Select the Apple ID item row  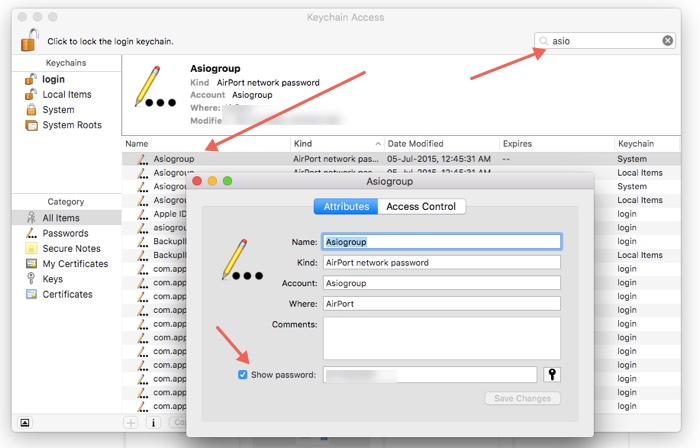pos(170,214)
